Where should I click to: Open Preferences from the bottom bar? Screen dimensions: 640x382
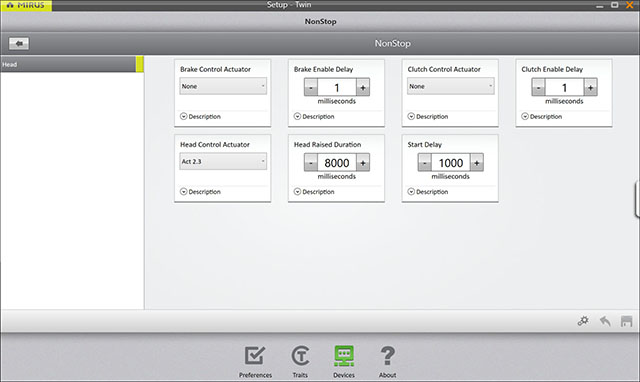[255, 362]
